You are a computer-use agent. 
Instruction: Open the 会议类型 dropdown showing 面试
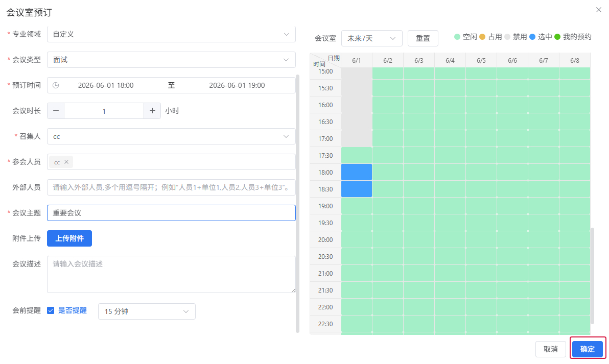171,60
